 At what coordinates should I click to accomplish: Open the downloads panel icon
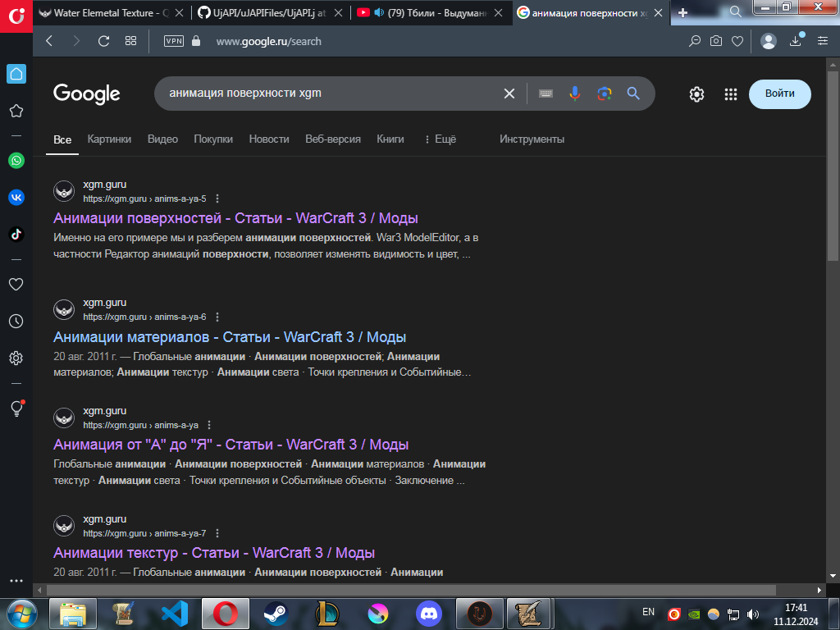point(796,39)
